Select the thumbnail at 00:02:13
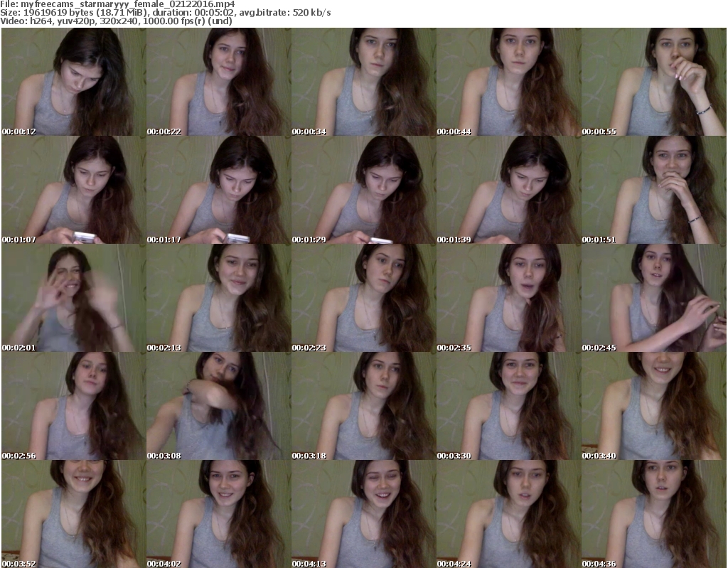 pyautogui.click(x=218, y=299)
